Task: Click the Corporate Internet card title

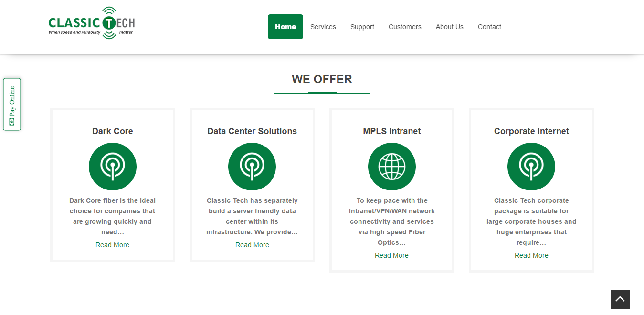Action: click(531, 131)
